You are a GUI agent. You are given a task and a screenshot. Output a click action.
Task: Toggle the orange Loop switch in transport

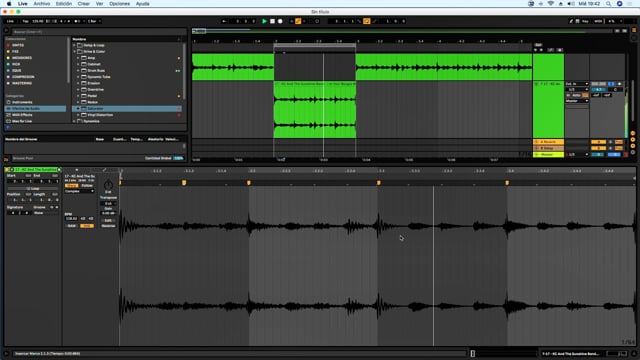point(367,21)
